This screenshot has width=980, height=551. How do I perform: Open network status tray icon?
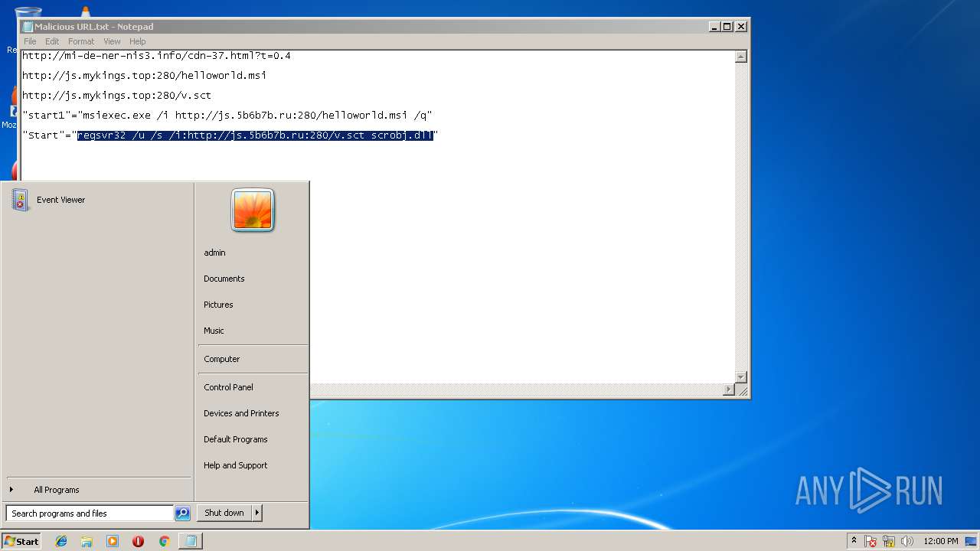(x=889, y=541)
